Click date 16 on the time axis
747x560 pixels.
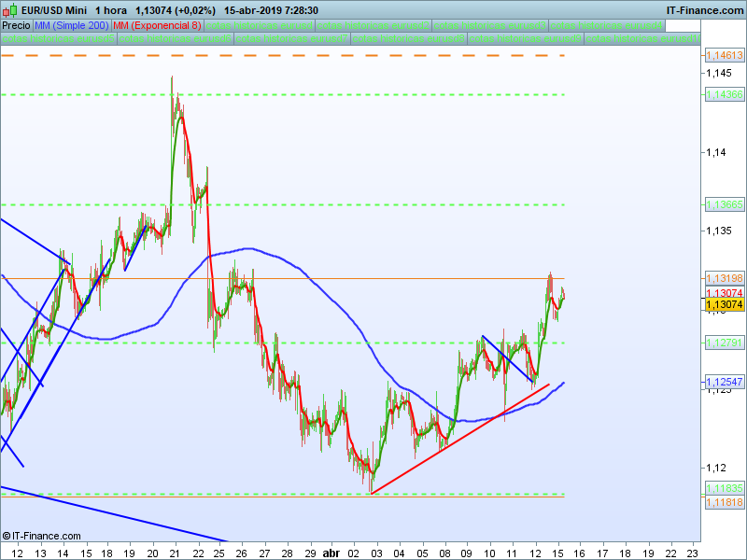click(579, 553)
